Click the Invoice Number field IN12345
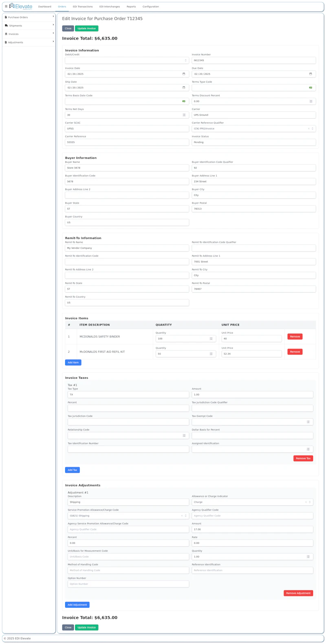Screen dimensions: 326x644 coord(254,60)
